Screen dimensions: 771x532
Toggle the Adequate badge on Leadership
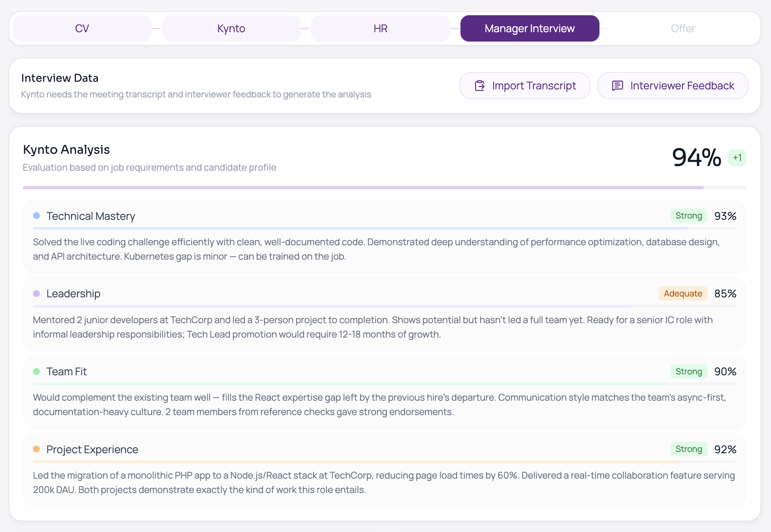tap(682, 293)
